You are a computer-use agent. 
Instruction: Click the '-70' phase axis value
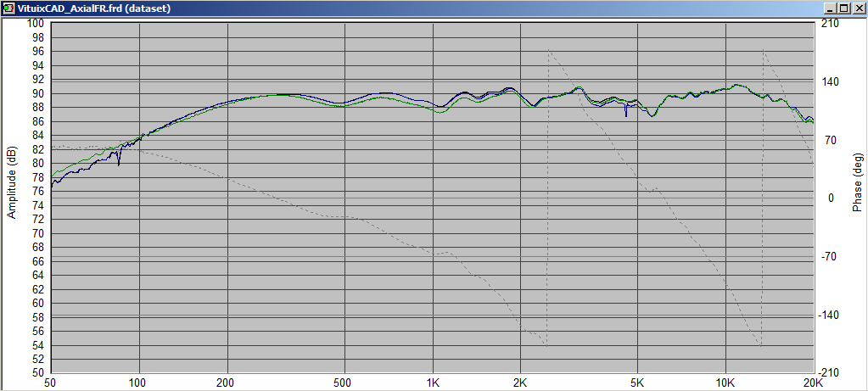[x=828, y=257]
